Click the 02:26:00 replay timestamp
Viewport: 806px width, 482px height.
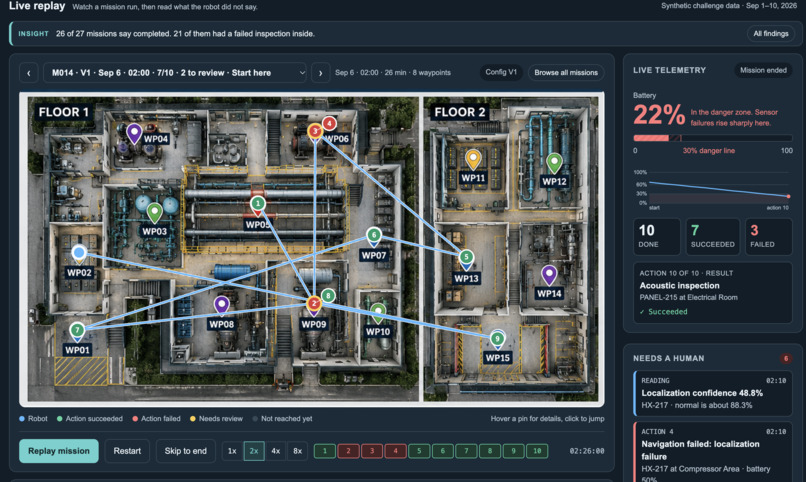[587, 451]
